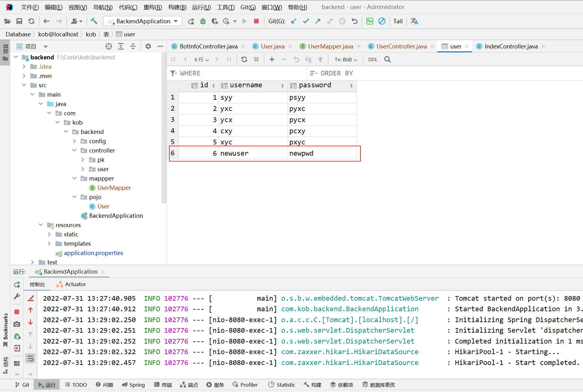
Task: Click Git push arrow icon
Action: (318, 21)
